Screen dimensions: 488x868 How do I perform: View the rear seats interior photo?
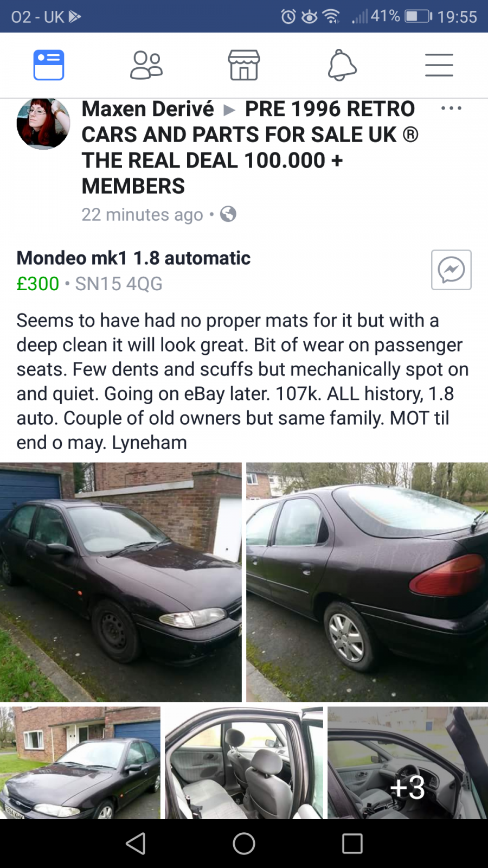(x=244, y=763)
